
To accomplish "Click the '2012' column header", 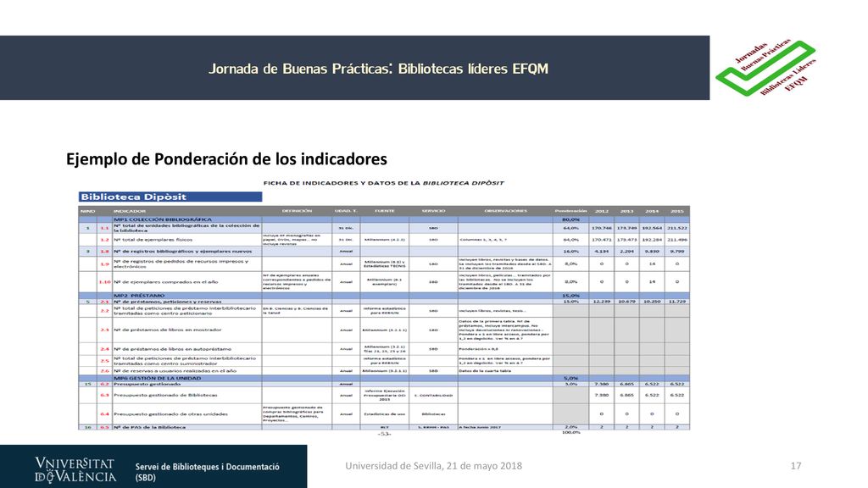I will pos(601,211).
